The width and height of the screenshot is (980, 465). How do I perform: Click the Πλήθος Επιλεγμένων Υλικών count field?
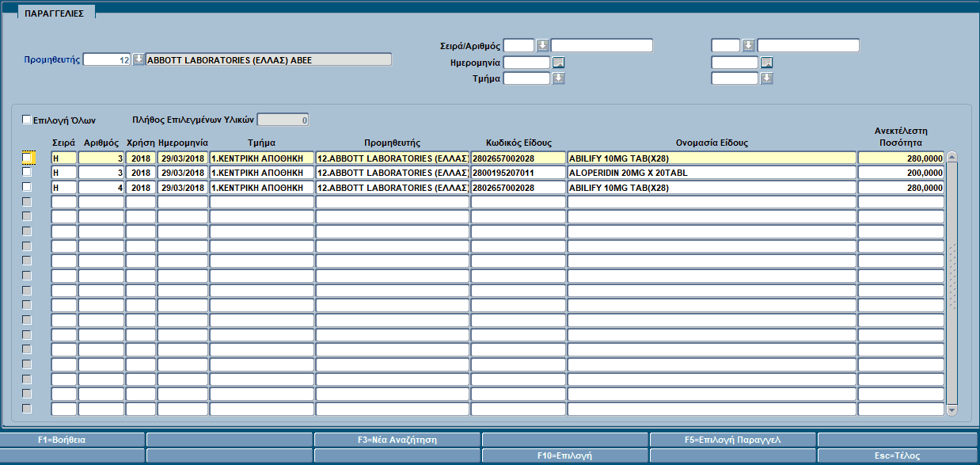coord(283,120)
